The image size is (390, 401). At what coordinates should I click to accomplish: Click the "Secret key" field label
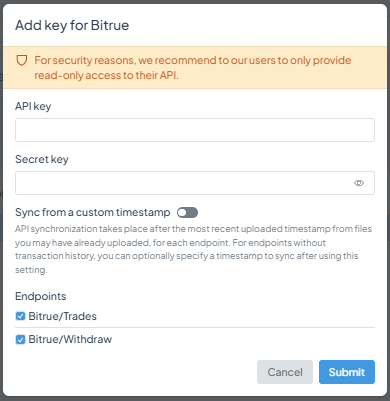[x=42, y=159]
